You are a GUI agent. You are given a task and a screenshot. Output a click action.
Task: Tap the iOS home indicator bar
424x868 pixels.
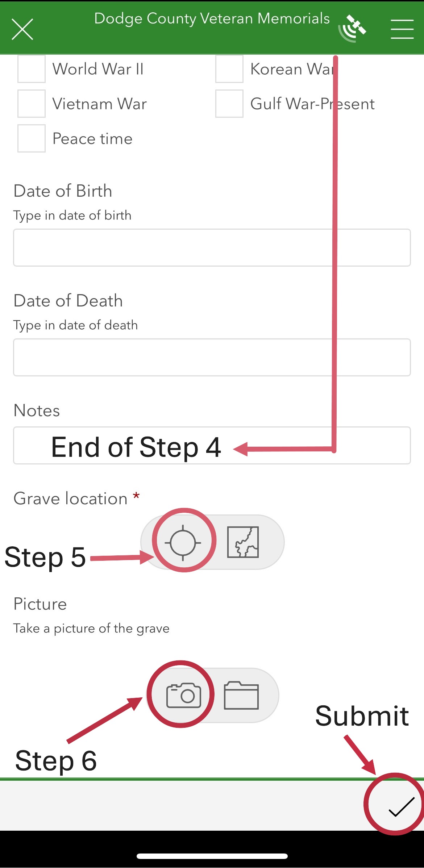pyautogui.click(x=212, y=856)
